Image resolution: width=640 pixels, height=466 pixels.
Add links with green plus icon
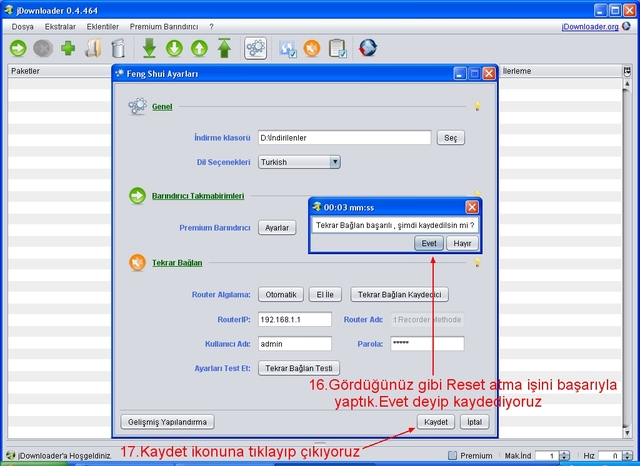pyautogui.click(x=68, y=48)
